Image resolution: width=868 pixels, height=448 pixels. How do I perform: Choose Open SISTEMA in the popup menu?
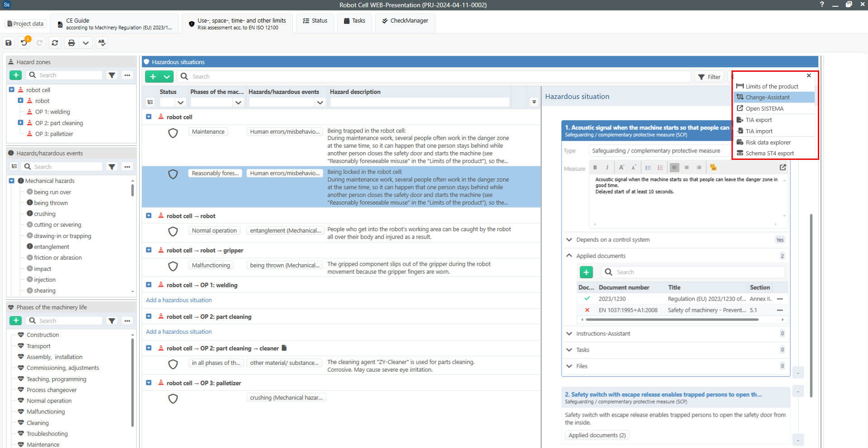point(774,108)
